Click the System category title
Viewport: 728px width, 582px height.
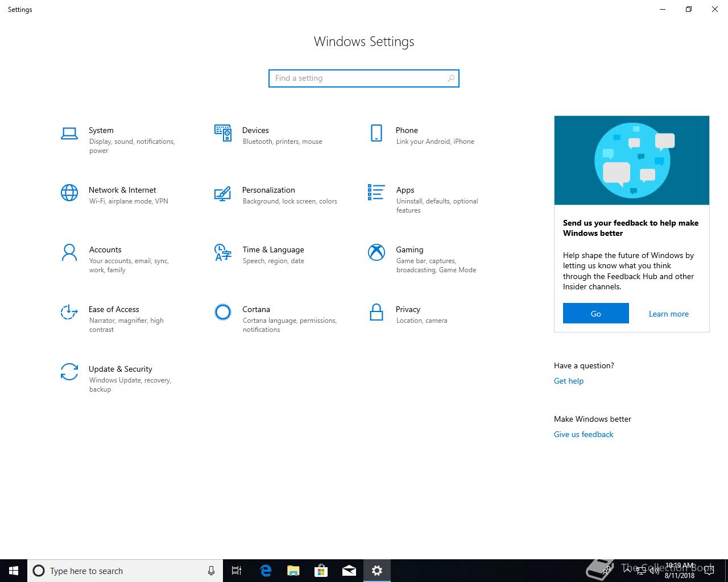pos(101,130)
